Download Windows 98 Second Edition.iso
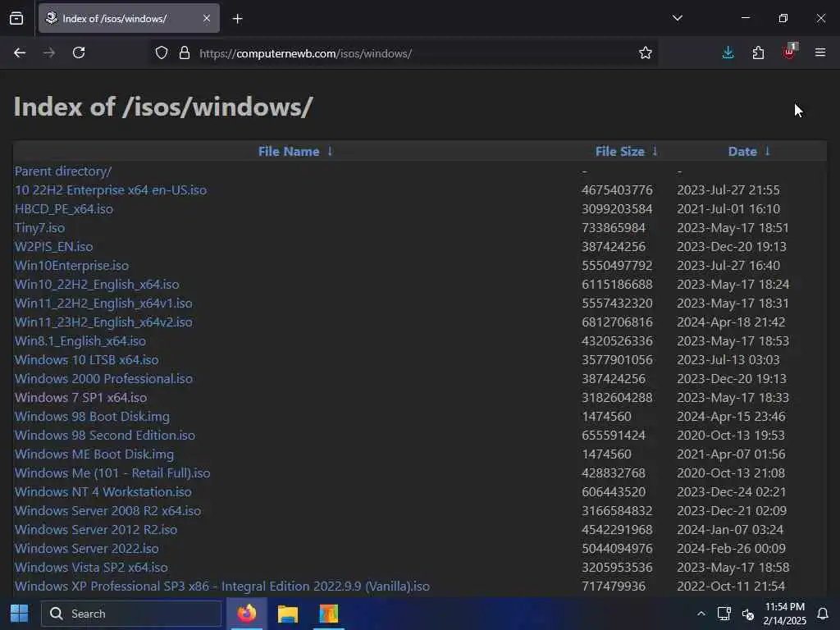The image size is (840, 630). [x=105, y=435]
